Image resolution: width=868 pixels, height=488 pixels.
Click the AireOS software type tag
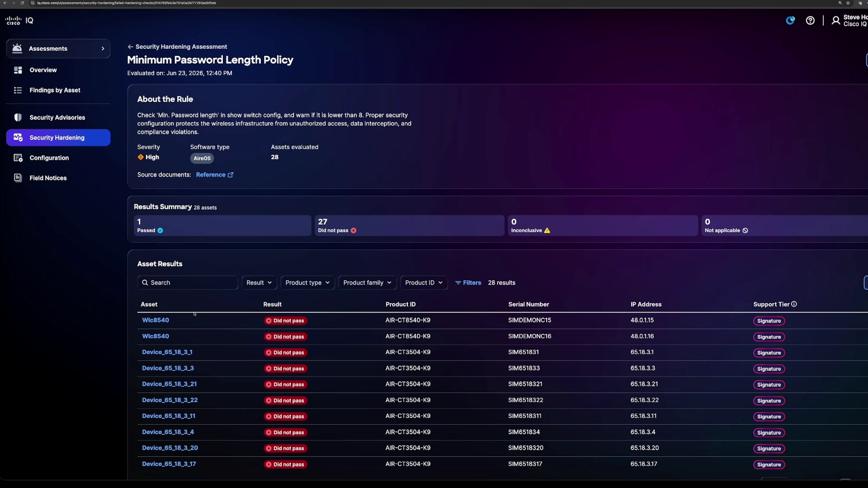(202, 158)
